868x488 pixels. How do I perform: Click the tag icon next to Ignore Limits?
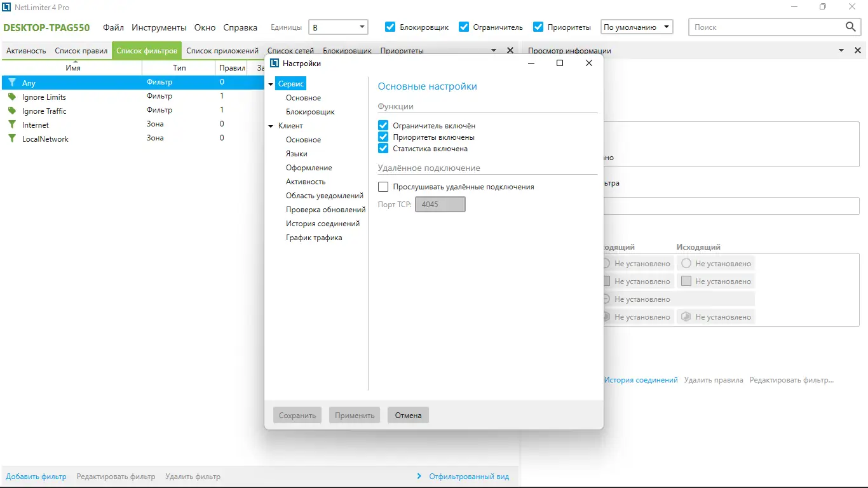[x=11, y=97]
